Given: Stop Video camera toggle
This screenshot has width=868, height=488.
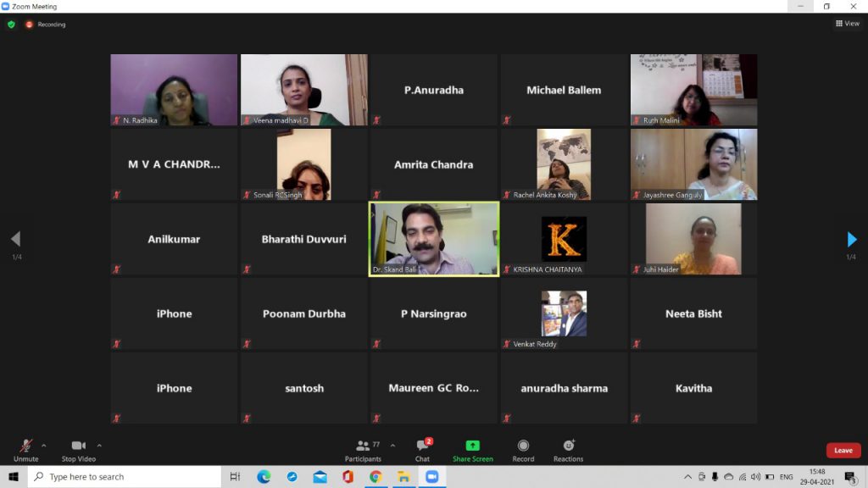Looking at the screenshot, I should (79, 449).
